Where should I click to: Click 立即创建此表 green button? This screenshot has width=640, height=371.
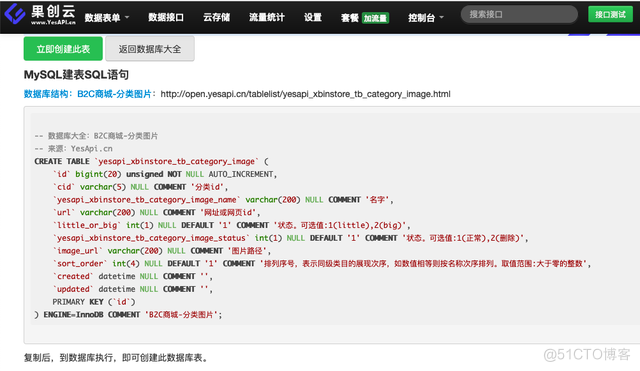point(63,49)
